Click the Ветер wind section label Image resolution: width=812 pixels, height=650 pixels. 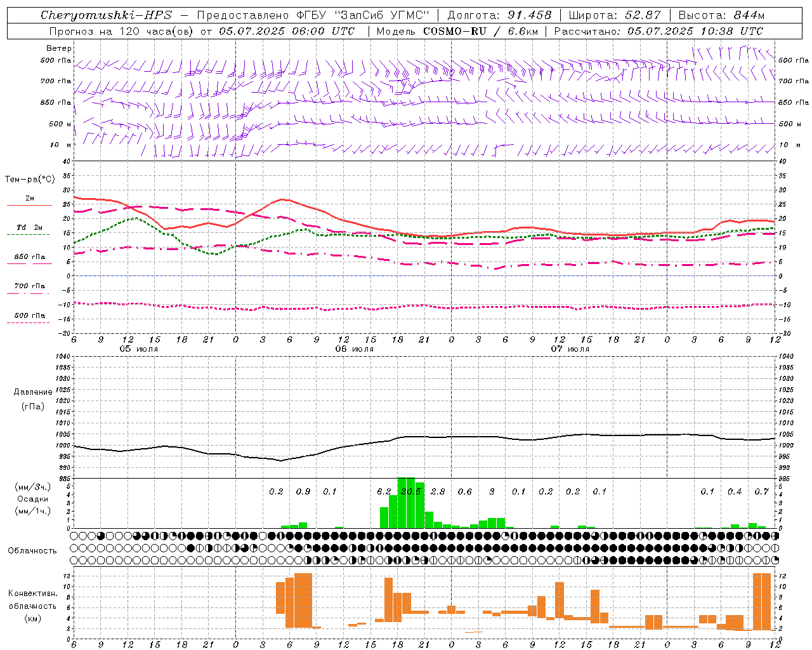point(59,48)
